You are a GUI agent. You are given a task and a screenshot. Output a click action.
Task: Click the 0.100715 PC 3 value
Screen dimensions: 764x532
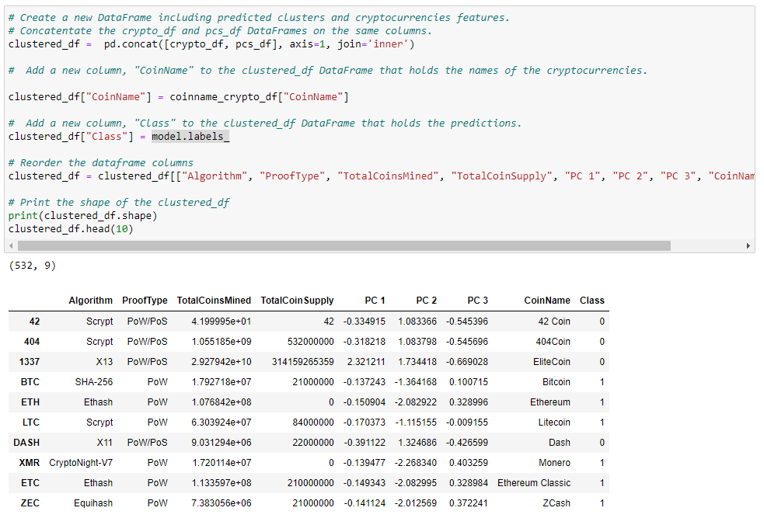click(469, 382)
